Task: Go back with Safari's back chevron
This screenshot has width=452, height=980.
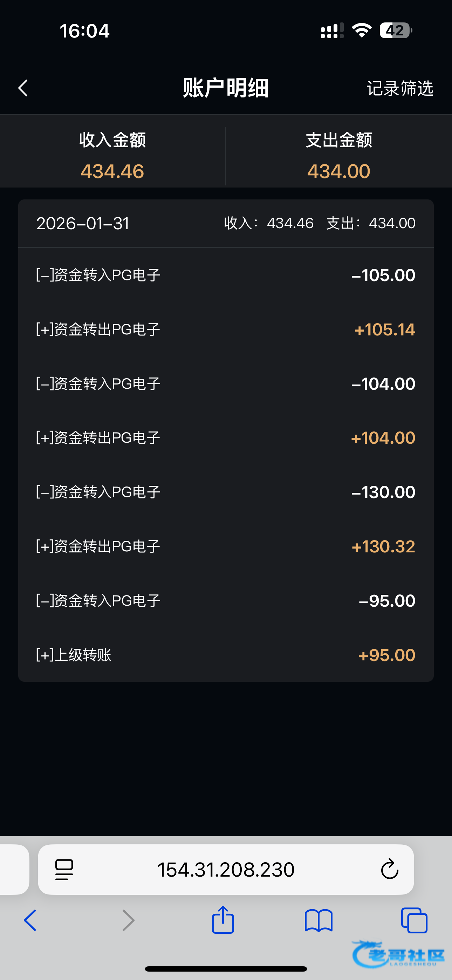Action: point(30,920)
